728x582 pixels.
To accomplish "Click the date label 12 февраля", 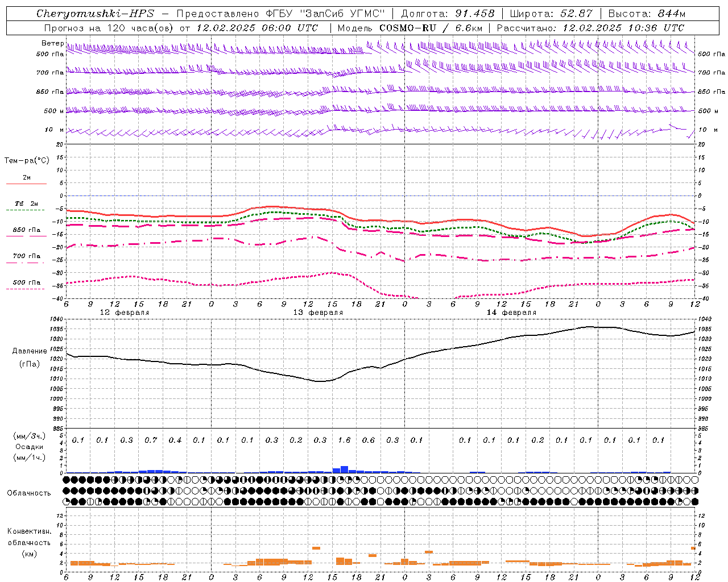I will (125, 313).
